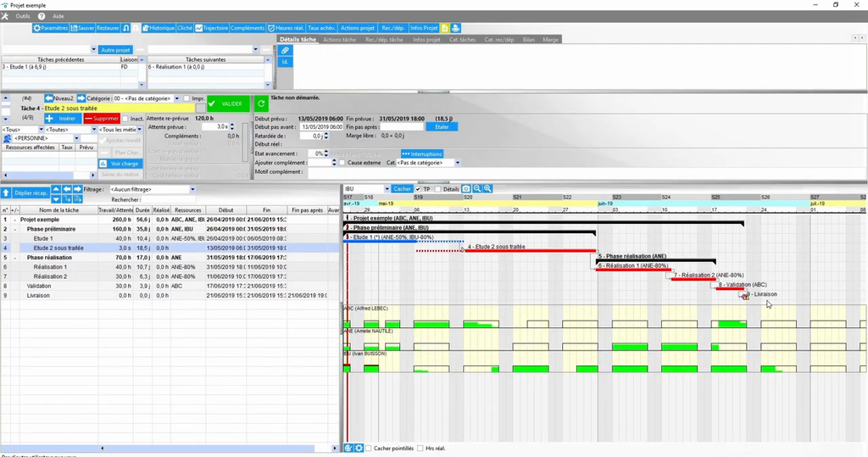
Task: Toggle the Inact. checkbox
Action: [125, 119]
